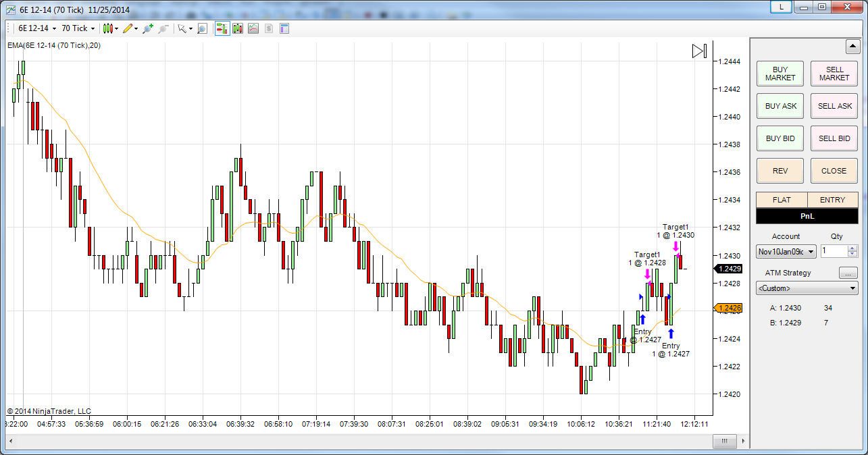Open the 6E 12-14 instrument dropdown
The width and height of the screenshot is (868, 455).
(x=36, y=28)
